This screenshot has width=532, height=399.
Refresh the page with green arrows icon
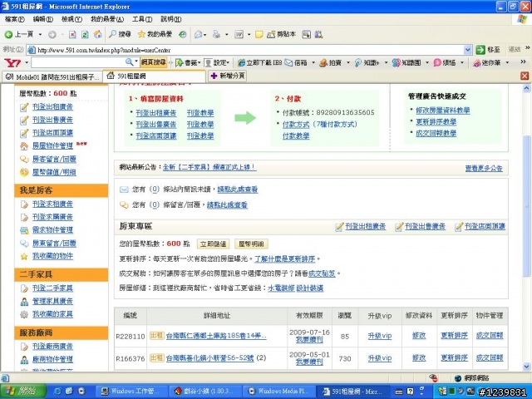click(x=85, y=34)
